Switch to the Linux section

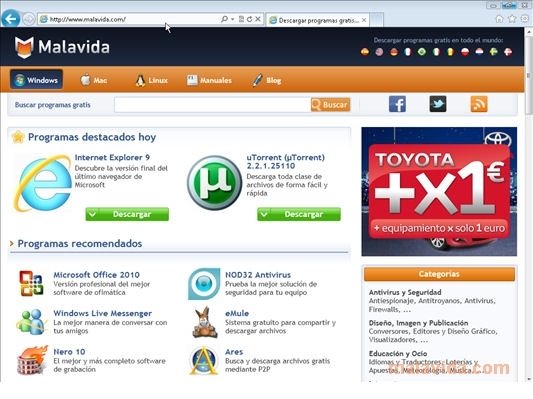152,80
